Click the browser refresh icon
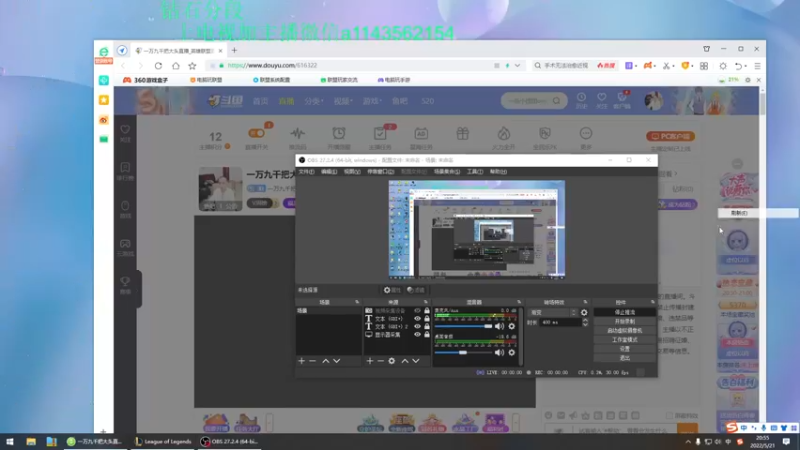The image size is (800, 450). (158, 66)
